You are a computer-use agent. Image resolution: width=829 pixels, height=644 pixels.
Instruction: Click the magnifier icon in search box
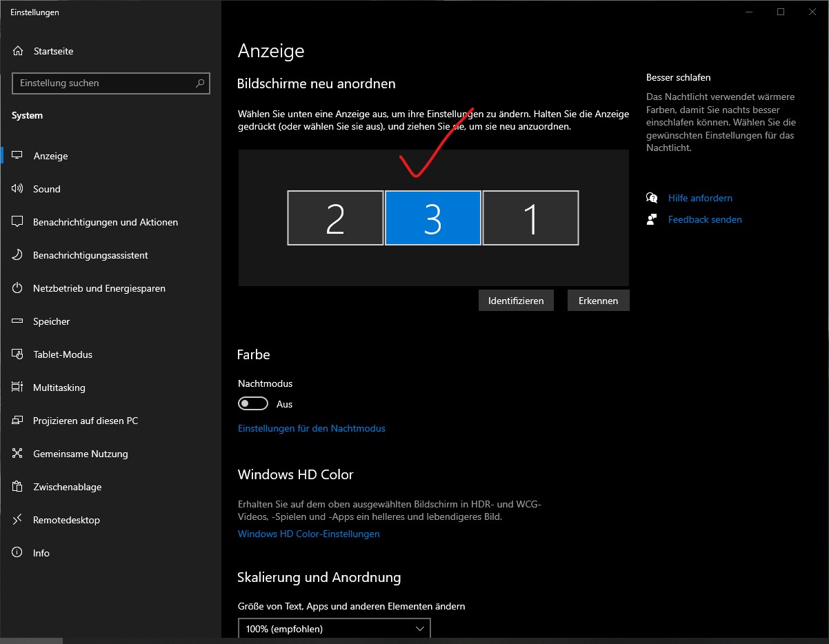(x=200, y=83)
